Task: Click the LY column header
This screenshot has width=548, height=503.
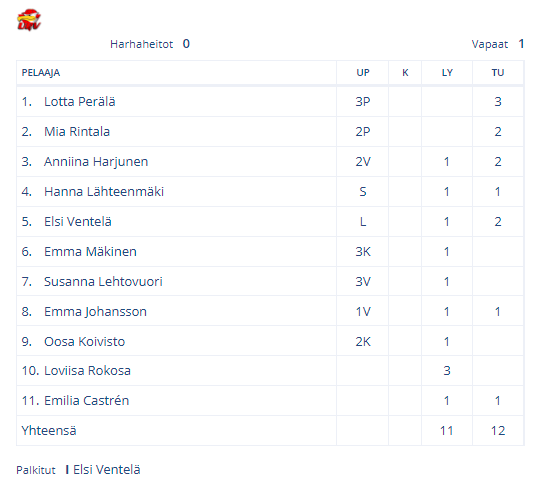Action: pyautogui.click(x=447, y=73)
